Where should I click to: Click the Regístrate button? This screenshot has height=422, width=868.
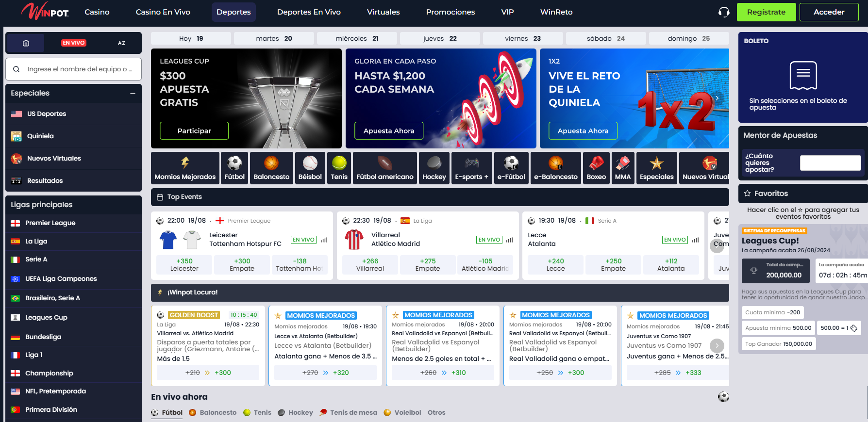(766, 12)
